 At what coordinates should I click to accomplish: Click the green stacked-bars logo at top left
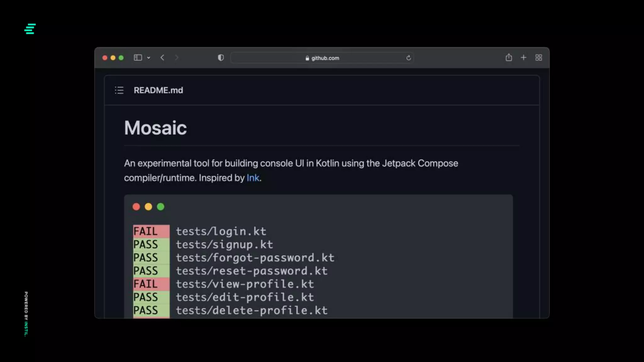coord(30,29)
